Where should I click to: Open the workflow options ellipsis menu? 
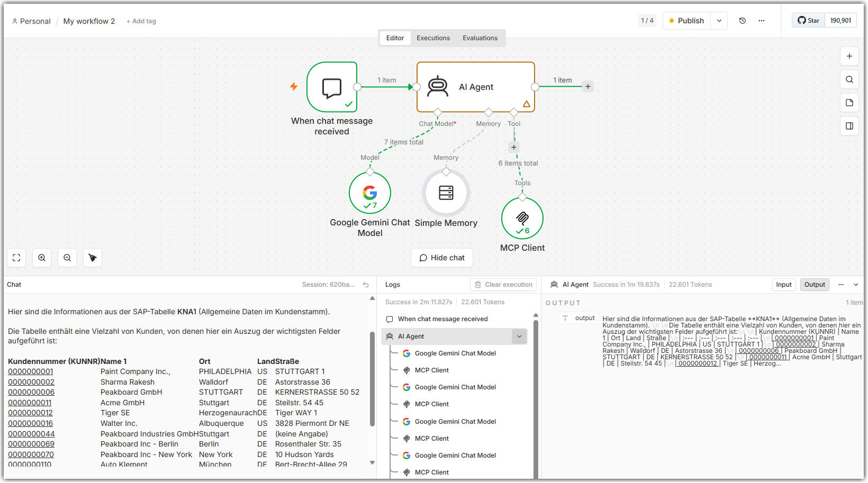(x=762, y=21)
